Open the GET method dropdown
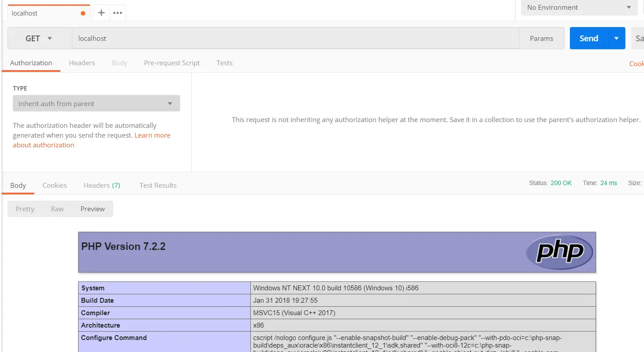The image size is (644, 352). point(40,38)
